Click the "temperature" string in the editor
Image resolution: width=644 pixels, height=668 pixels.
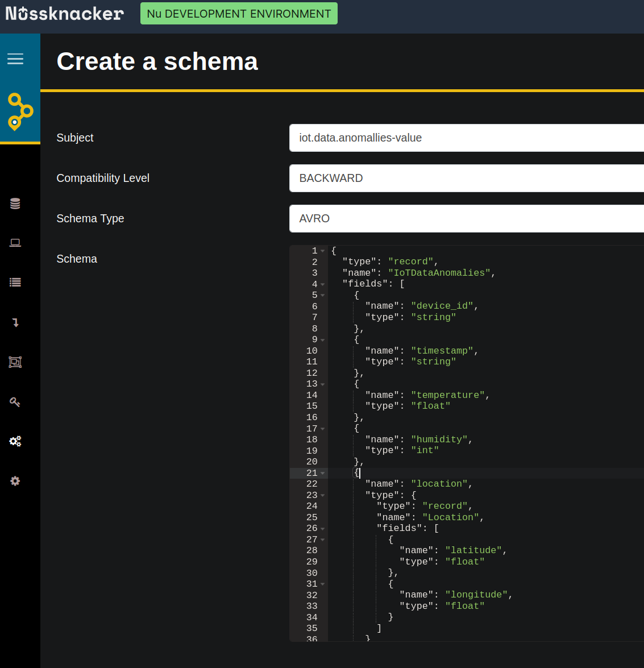tap(448, 395)
